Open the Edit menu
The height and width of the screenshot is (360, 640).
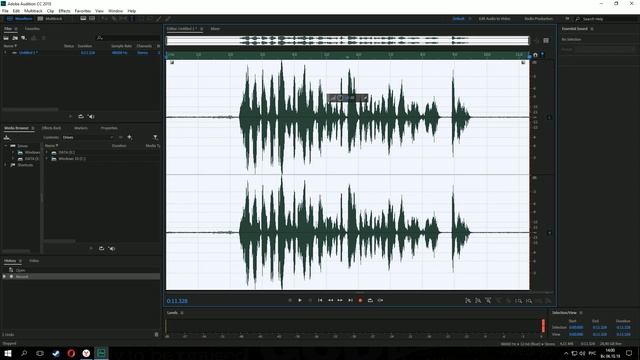(x=16, y=11)
